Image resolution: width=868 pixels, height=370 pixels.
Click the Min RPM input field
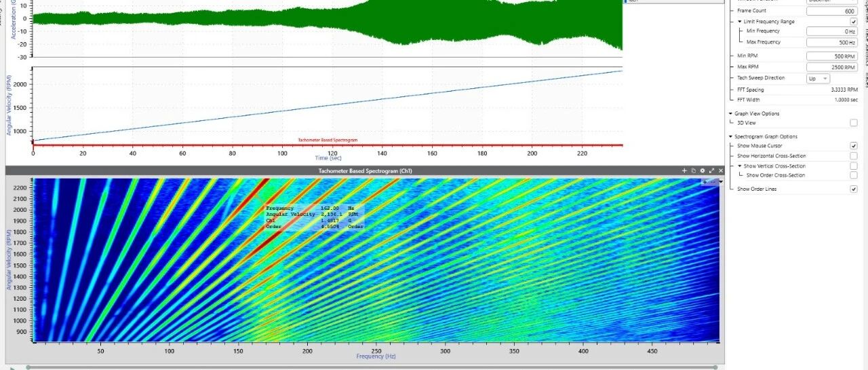[x=832, y=56]
